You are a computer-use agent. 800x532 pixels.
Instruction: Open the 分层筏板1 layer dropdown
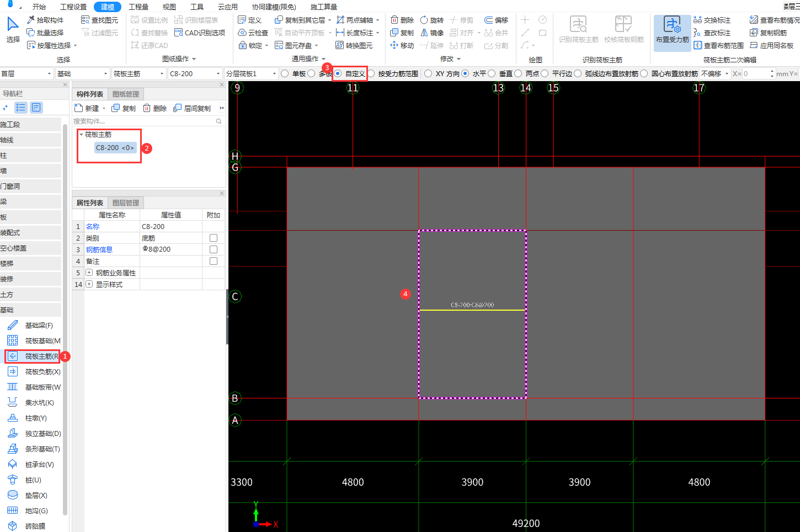251,73
